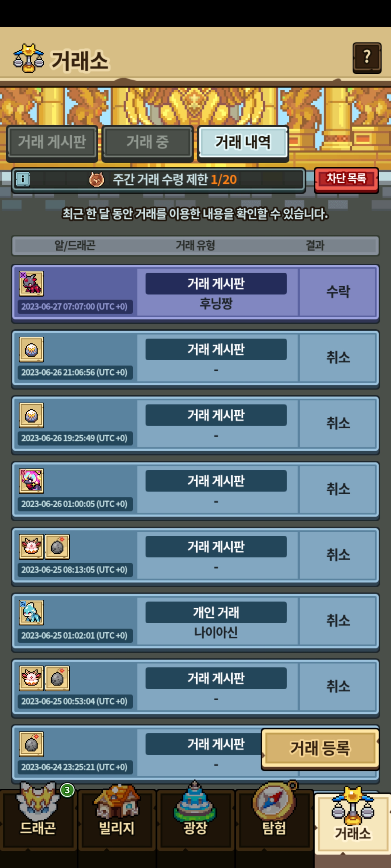This screenshot has width=391, height=868.
Task: Switch to the 거래 게시판 tab
Action: point(52,142)
